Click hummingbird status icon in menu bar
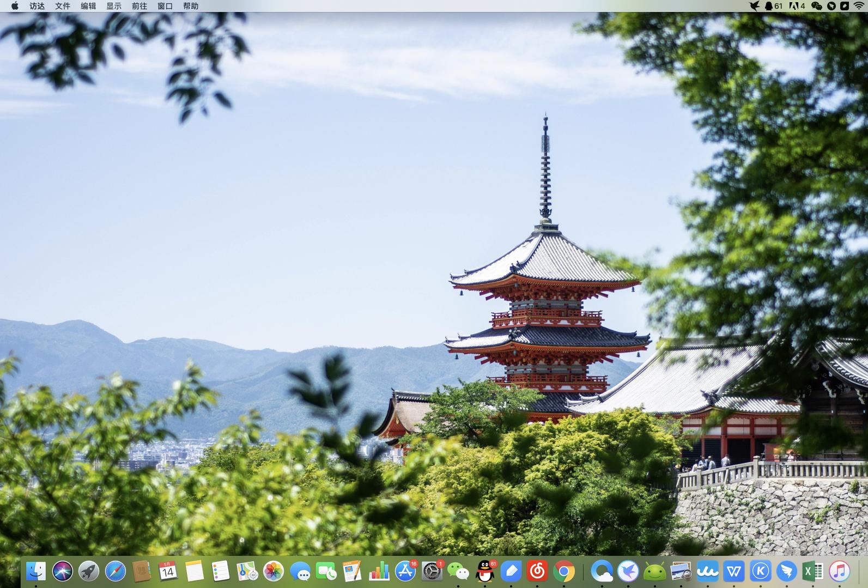The width and height of the screenshot is (868, 588). click(754, 6)
